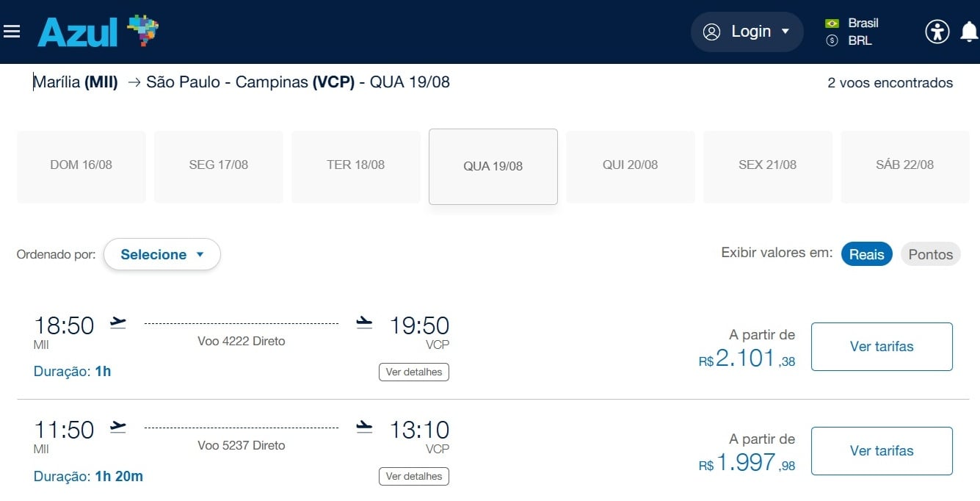Open the accessibility icon
The image size is (980, 501).
coord(937,32)
